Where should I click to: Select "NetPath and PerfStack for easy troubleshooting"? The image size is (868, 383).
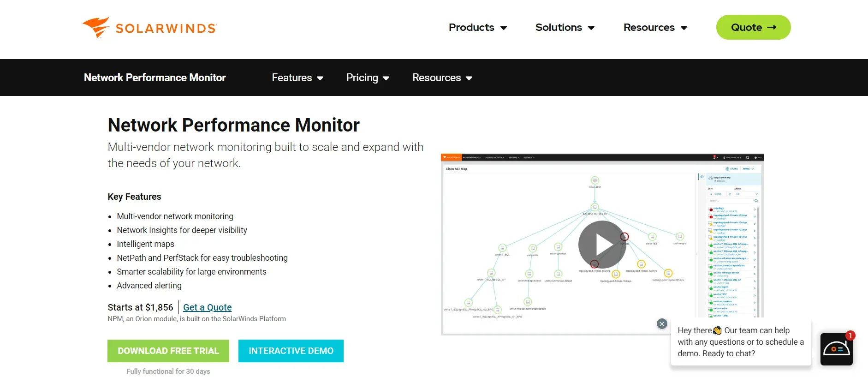[x=202, y=258]
